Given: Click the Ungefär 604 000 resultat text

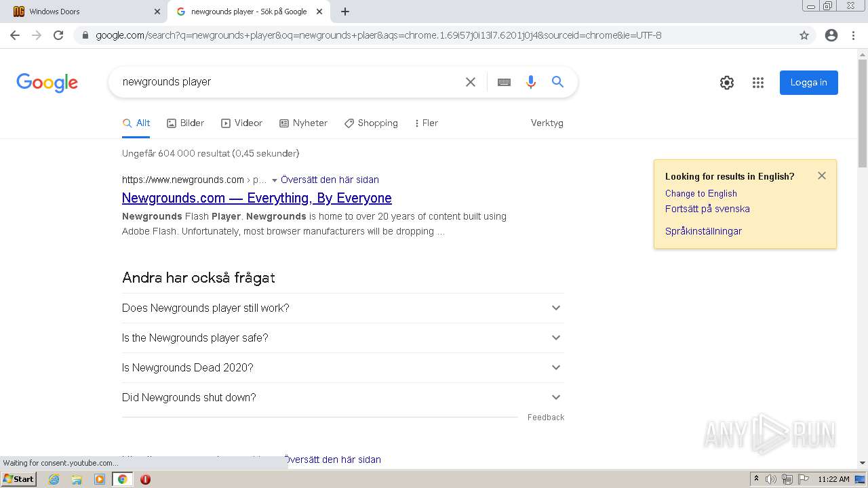Looking at the screenshot, I should pyautogui.click(x=210, y=154).
